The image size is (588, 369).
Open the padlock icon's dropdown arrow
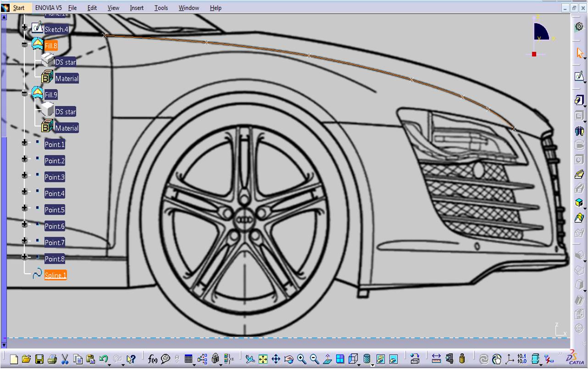[x=221, y=365]
